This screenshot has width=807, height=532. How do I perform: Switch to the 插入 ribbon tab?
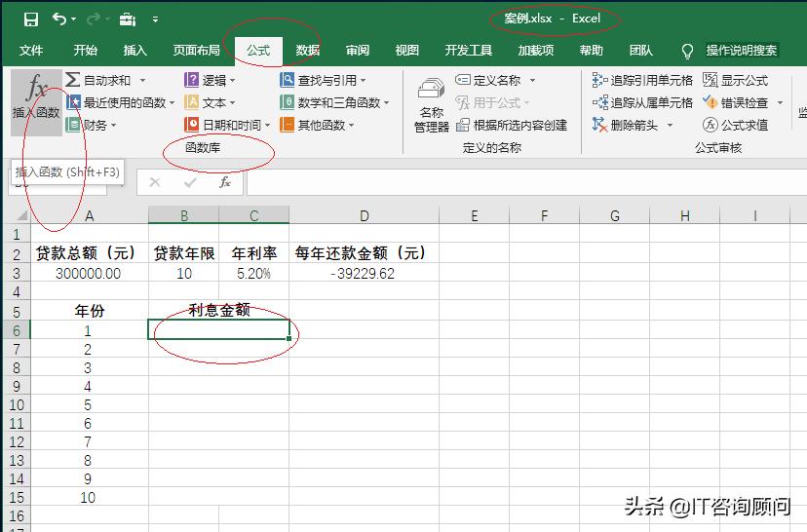(134, 51)
